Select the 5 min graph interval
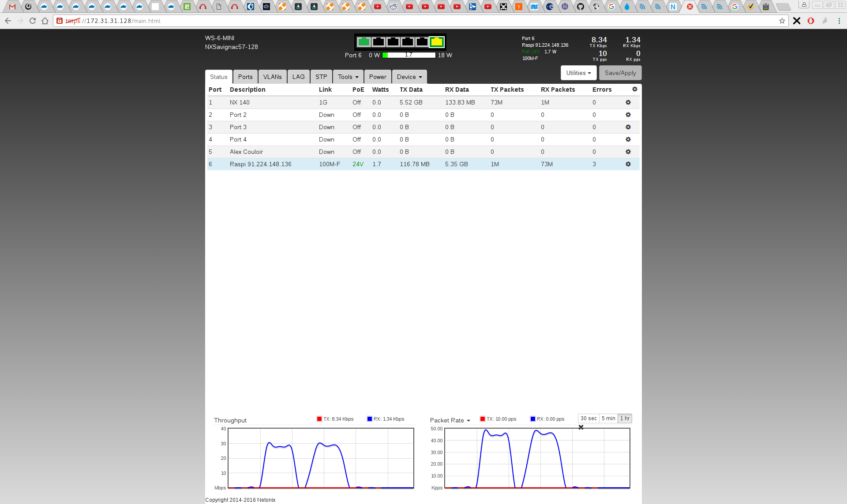This screenshot has width=847, height=504. [x=608, y=418]
